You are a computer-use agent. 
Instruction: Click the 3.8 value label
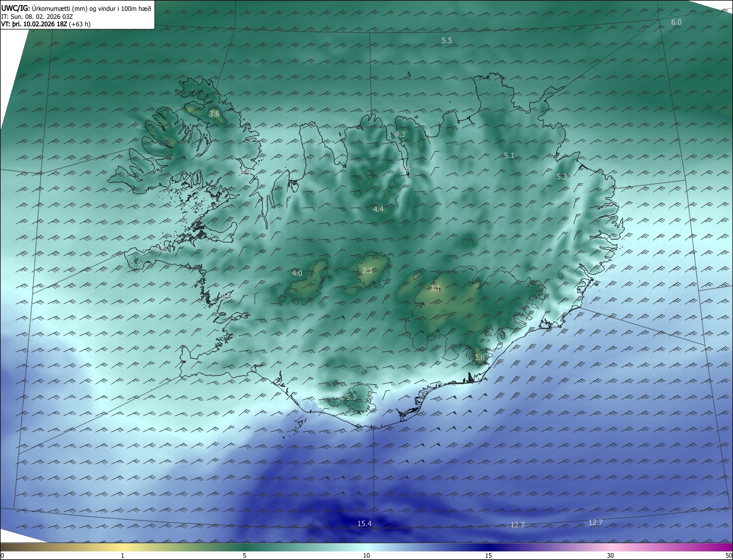point(479,357)
